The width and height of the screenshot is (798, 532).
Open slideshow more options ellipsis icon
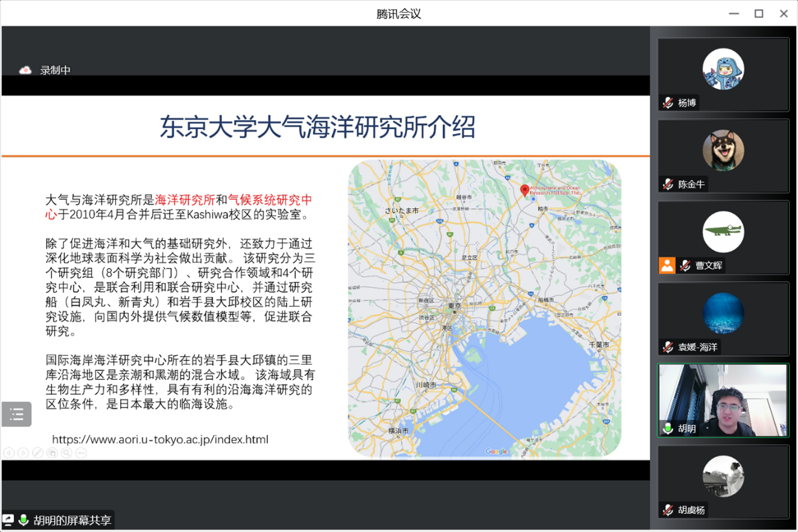[x=81, y=453]
